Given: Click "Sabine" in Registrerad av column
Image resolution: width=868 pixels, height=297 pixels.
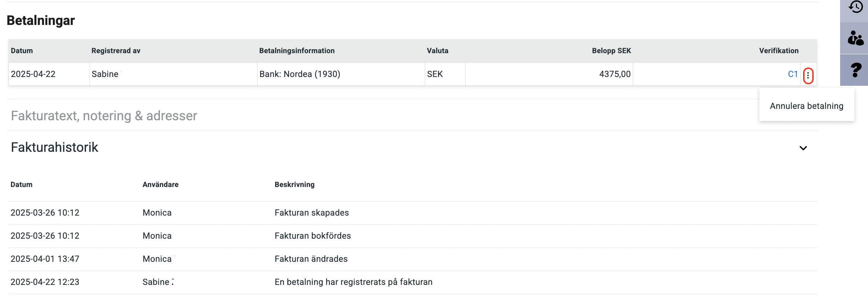Looking at the screenshot, I should coord(107,74).
